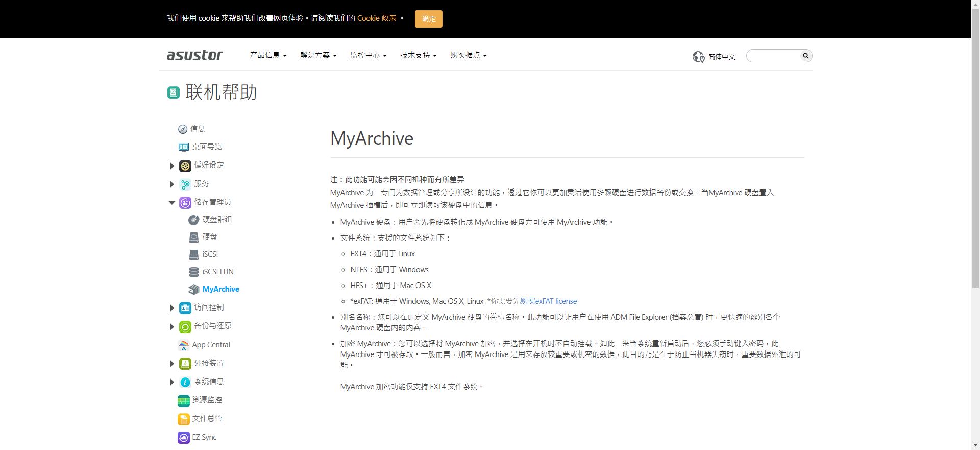The width and height of the screenshot is (980, 450).
Task: Click the iSCSI LUN icon
Action: (194, 272)
